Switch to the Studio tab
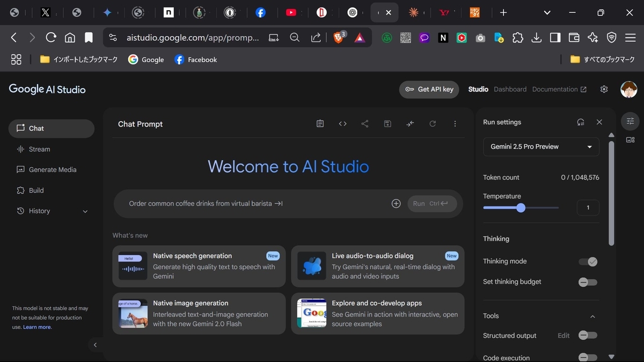 click(x=478, y=90)
